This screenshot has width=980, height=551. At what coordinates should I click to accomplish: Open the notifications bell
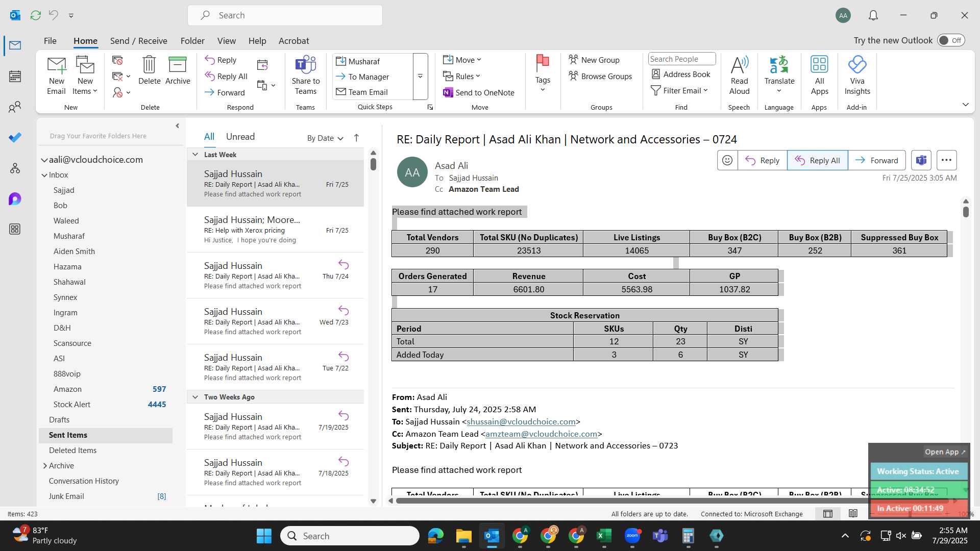[x=873, y=15]
